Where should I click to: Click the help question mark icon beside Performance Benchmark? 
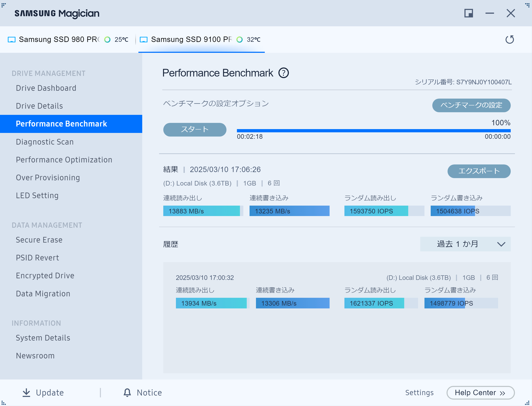283,73
